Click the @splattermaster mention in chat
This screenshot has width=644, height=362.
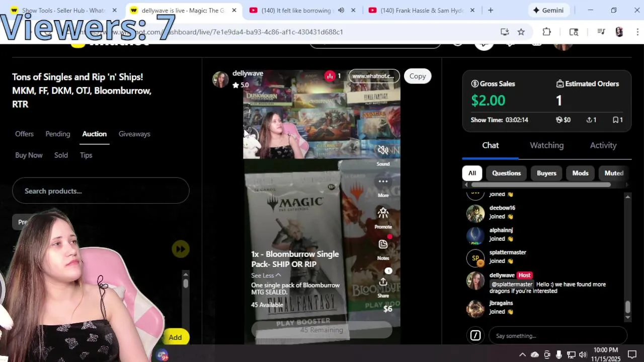click(512, 284)
